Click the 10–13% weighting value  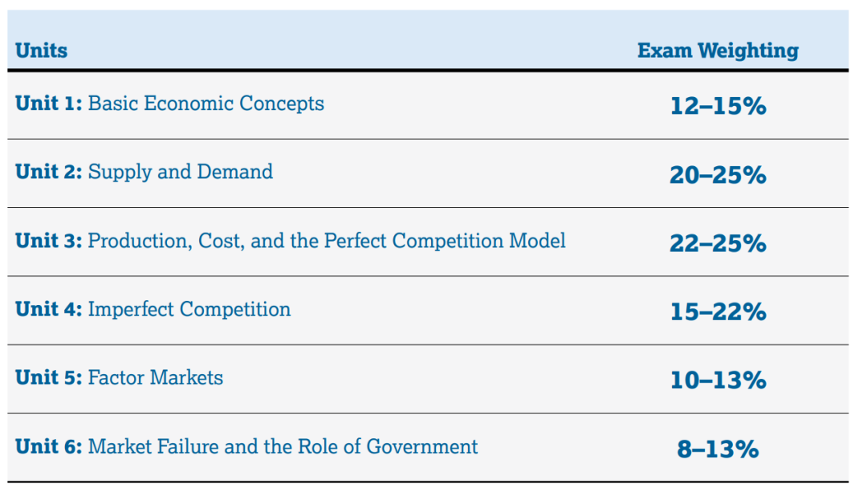(718, 380)
